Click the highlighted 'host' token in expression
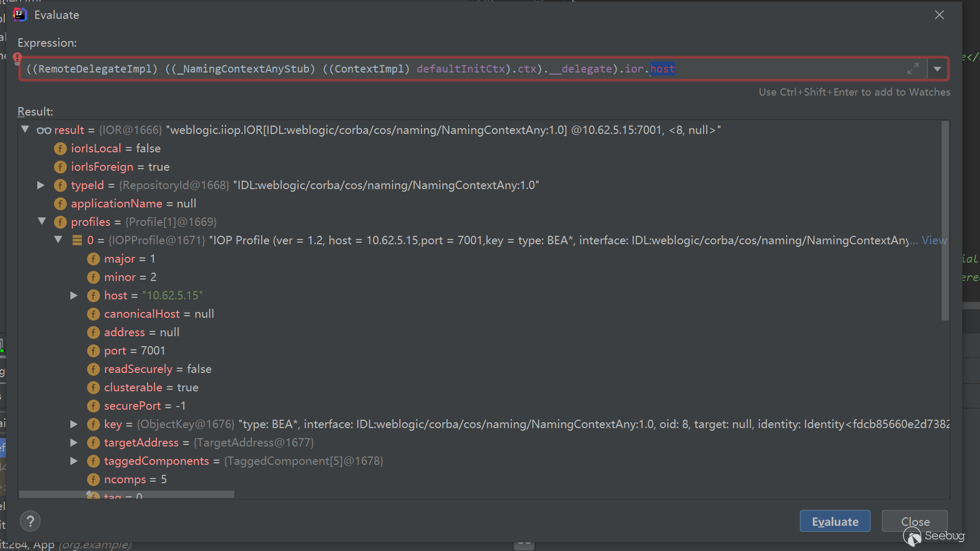 point(663,69)
